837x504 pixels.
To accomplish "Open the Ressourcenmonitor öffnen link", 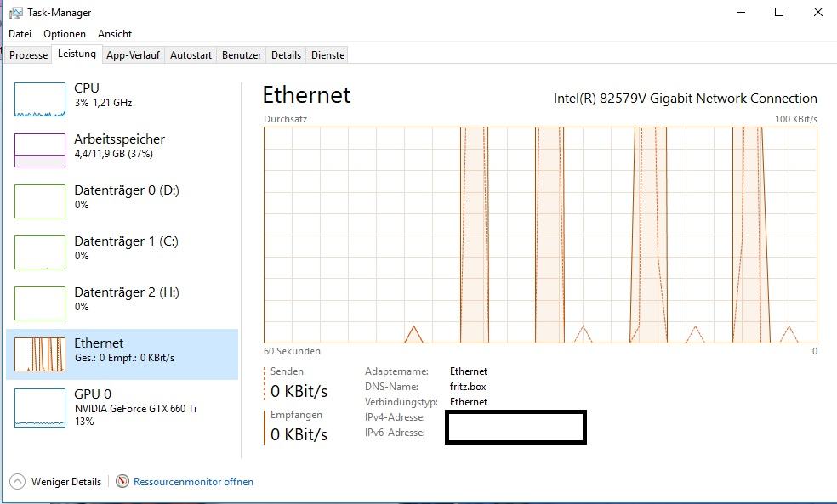I will click(x=193, y=482).
